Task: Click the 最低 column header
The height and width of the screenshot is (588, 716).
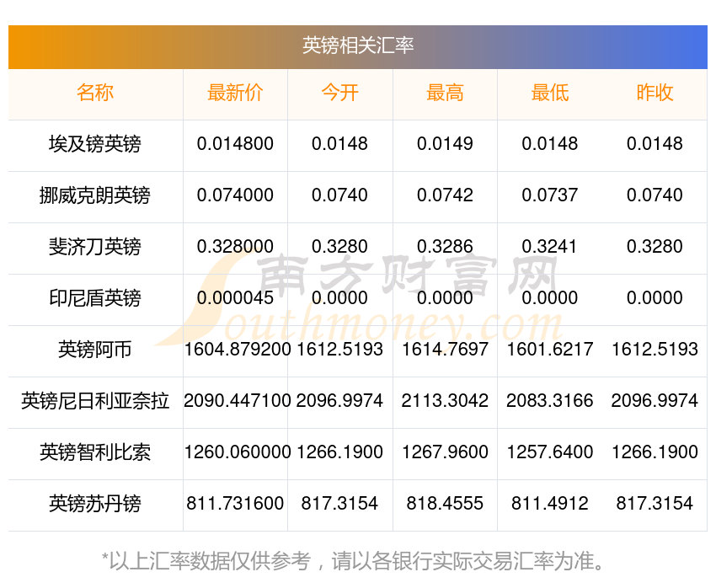Action: coord(550,93)
